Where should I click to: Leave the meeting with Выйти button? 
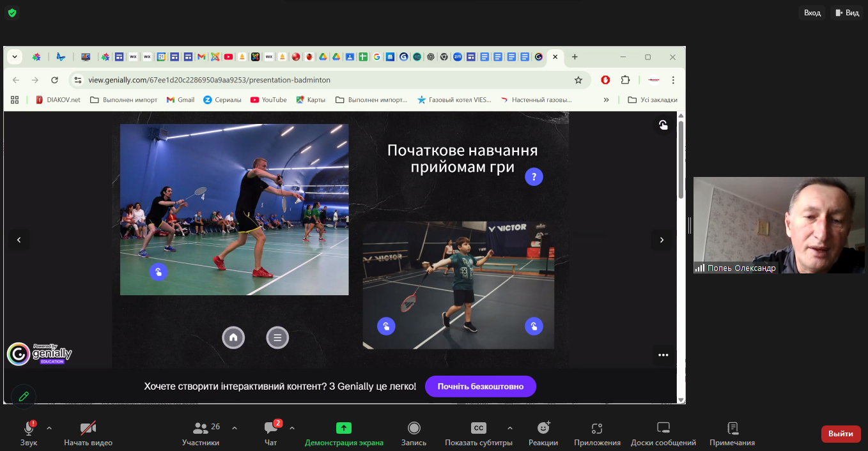coord(841,434)
